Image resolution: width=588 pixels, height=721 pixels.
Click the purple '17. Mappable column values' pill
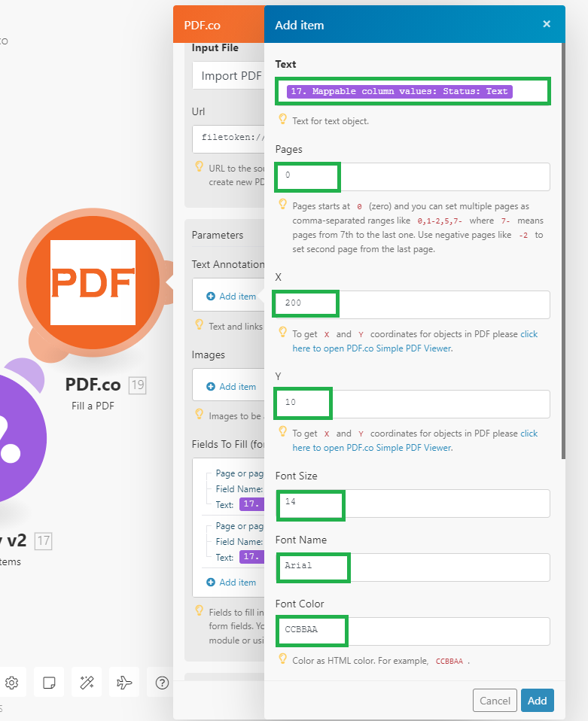coord(399,91)
